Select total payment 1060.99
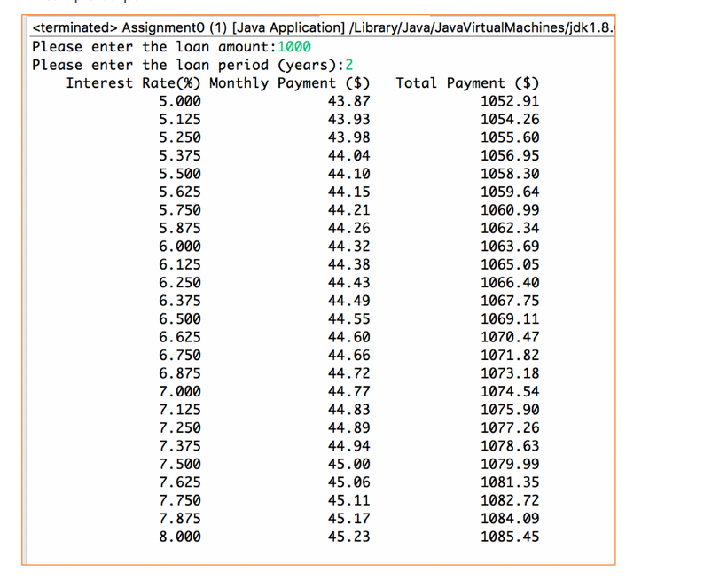The height and width of the screenshot is (588, 704). point(510,210)
